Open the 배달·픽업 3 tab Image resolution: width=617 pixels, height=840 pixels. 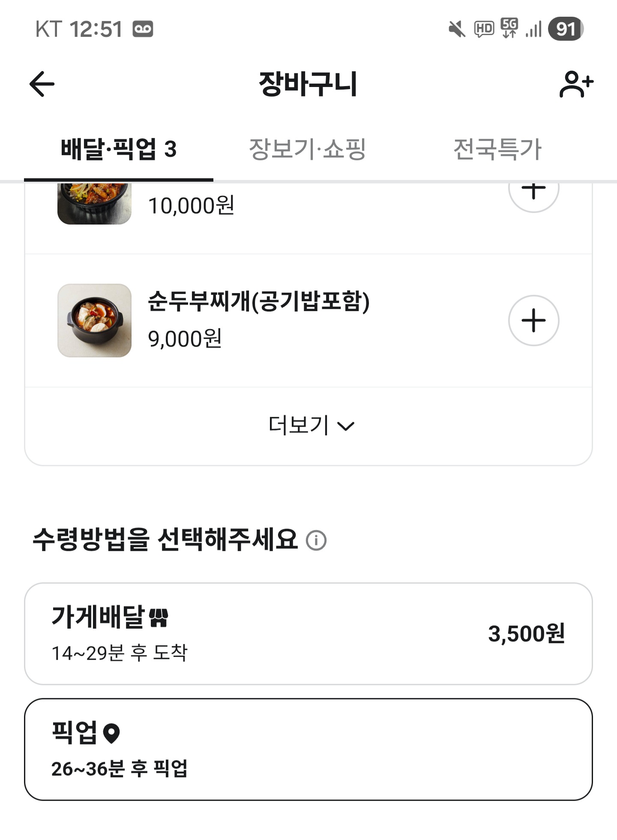[119, 149]
